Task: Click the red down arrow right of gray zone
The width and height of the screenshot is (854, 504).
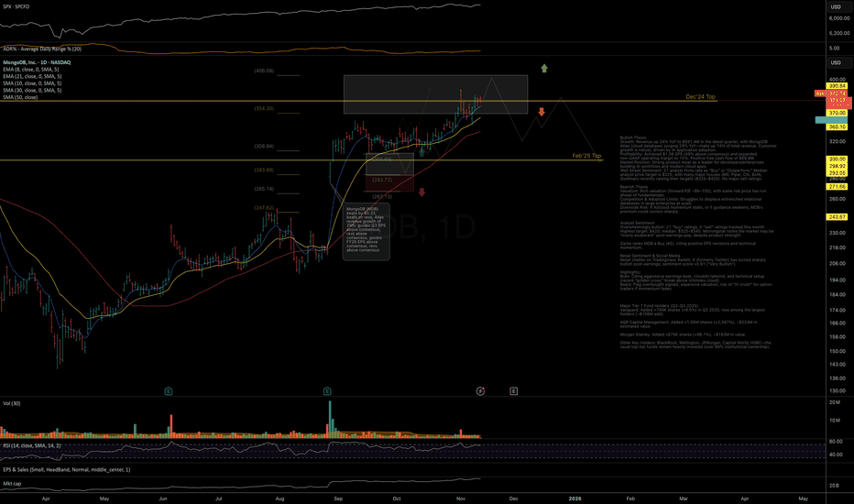Action: (542, 112)
